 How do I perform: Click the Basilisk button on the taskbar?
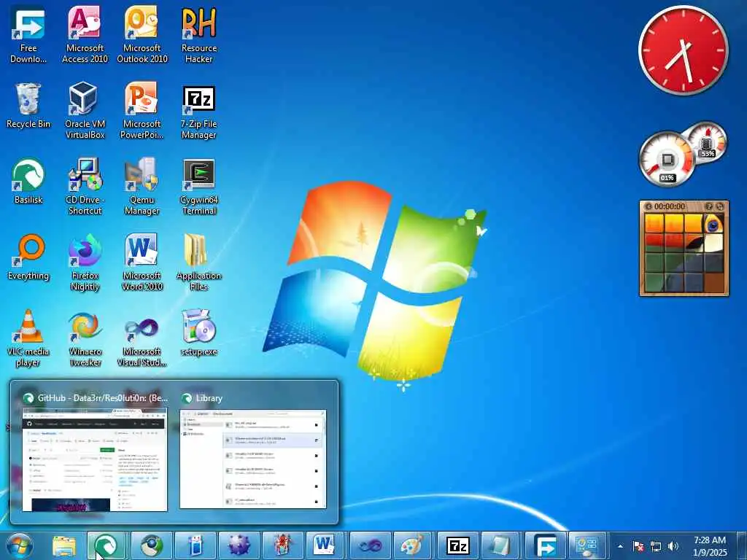[x=107, y=545]
